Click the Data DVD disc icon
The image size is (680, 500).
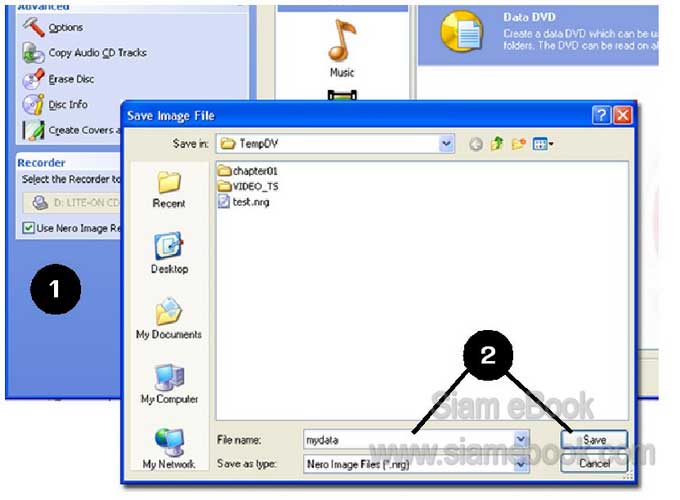[461, 31]
